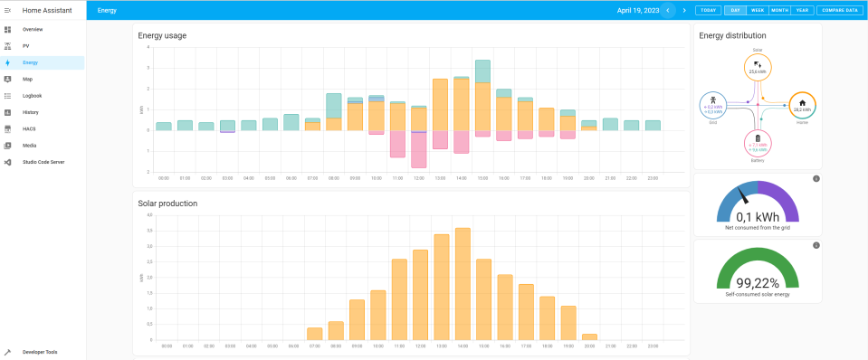The width and height of the screenshot is (868, 360).
Task: Click the 20:00 bar in Solar production chart
Action: tap(589, 337)
